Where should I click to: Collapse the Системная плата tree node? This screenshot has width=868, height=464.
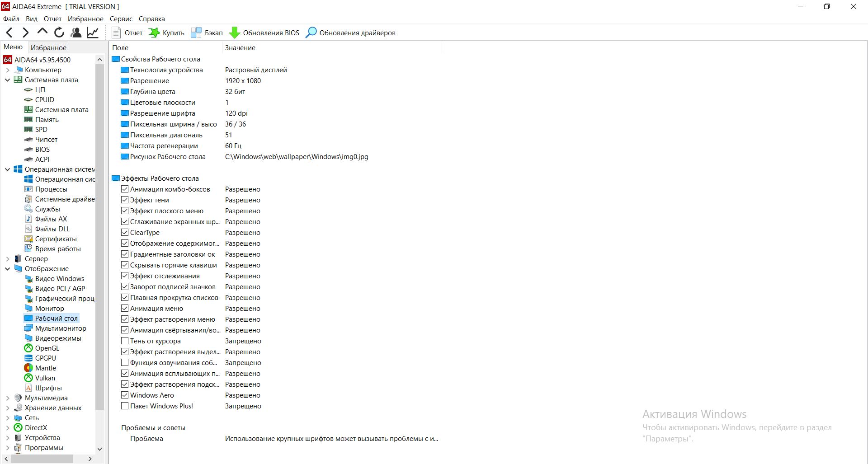(x=8, y=80)
